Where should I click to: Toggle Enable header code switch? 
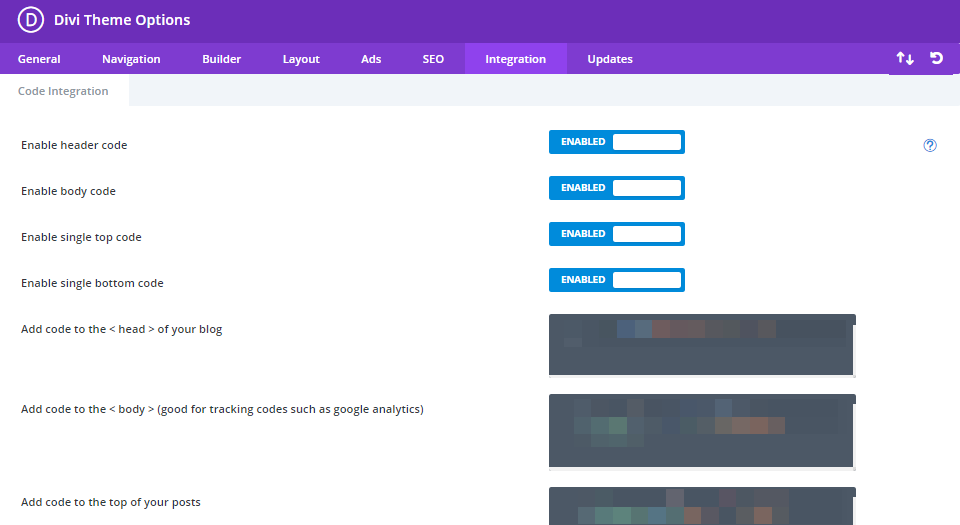617,142
